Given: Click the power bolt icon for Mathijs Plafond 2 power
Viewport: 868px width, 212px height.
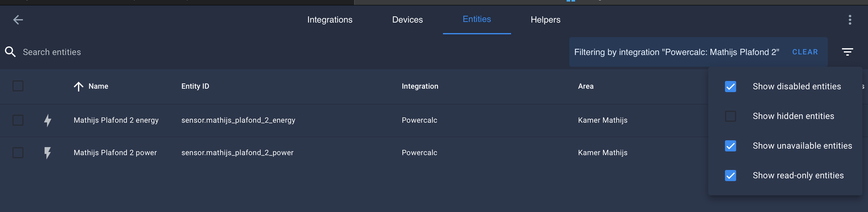Looking at the screenshot, I should click(47, 152).
